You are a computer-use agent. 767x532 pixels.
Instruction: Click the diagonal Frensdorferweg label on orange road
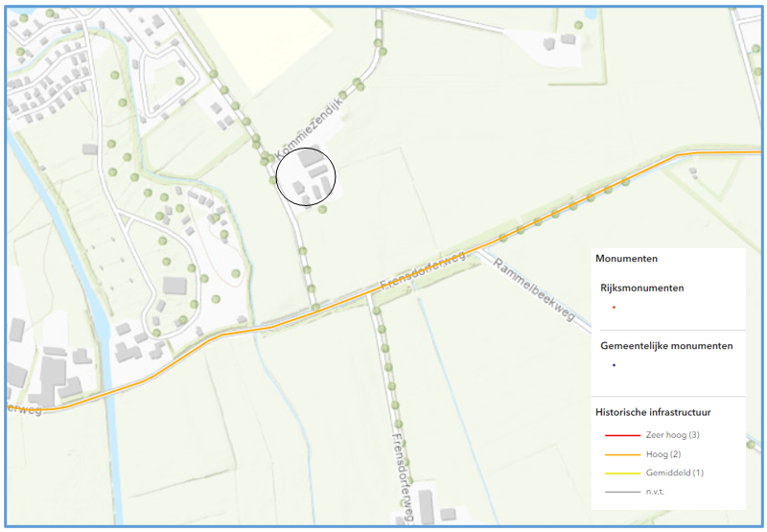point(423,270)
